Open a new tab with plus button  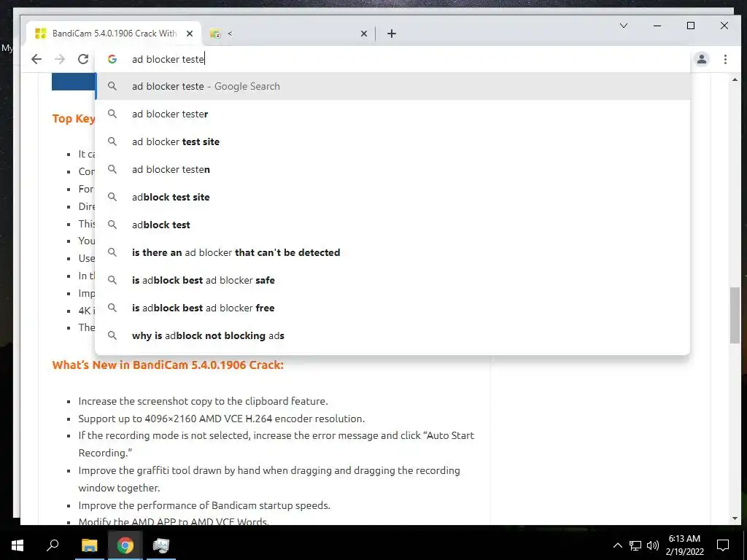392,34
